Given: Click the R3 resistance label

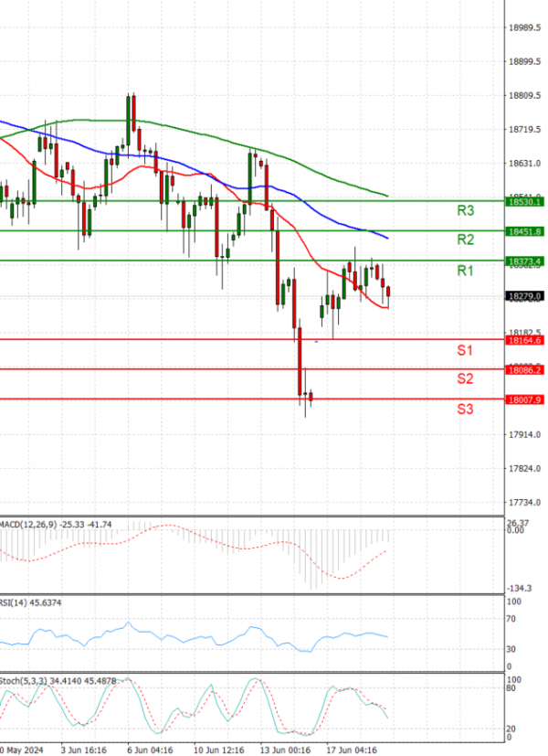Looking at the screenshot, I should [465, 210].
